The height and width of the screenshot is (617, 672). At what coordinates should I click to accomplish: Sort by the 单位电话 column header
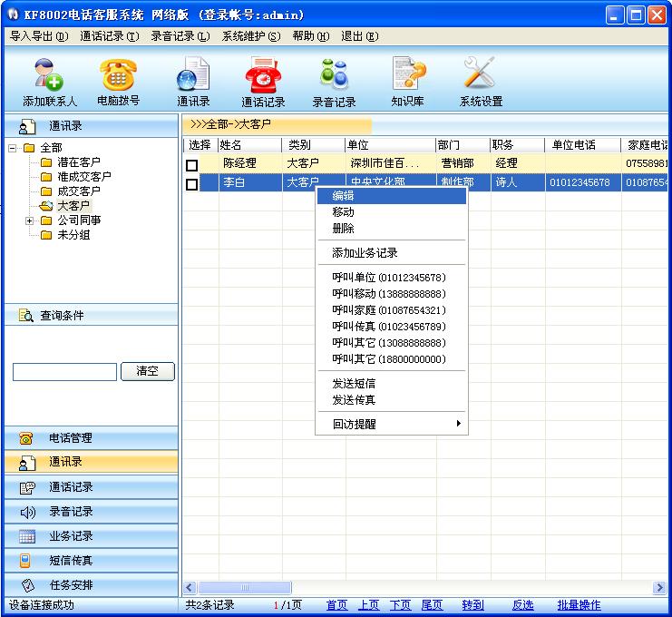(x=582, y=145)
